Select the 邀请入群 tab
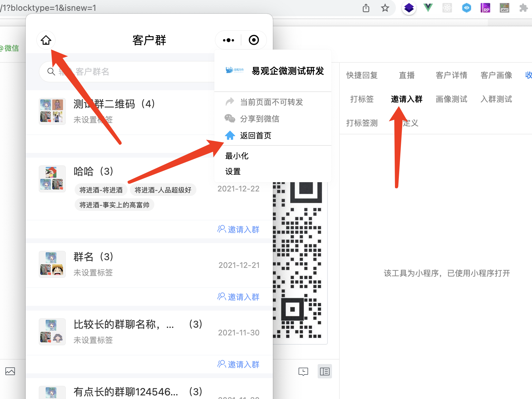This screenshot has height=399, width=532. (407, 99)
